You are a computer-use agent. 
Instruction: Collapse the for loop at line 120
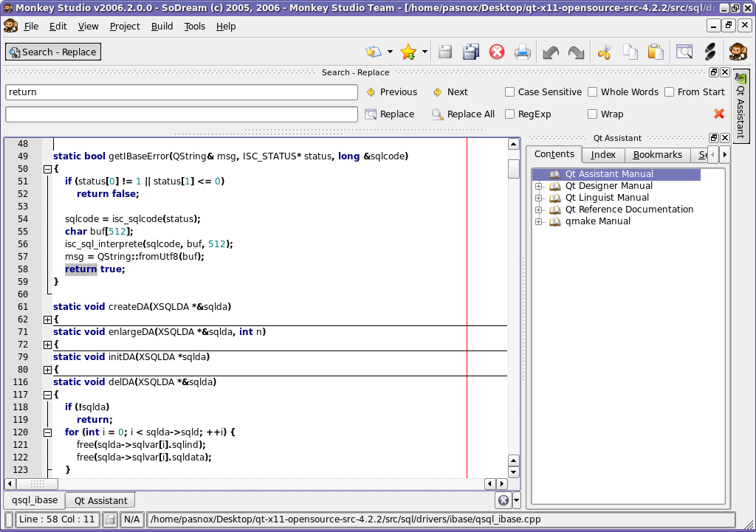click(x=47, y=432)
